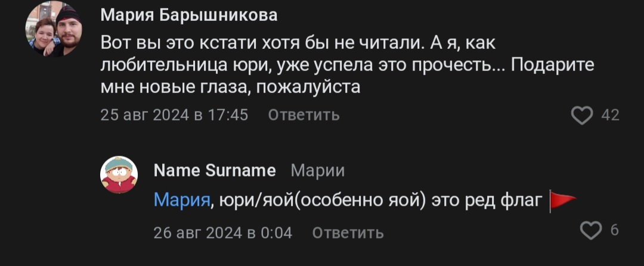Click the 6 likes counter on reply
The height and width of the screenshot is (266, 644).
[614, 230]
